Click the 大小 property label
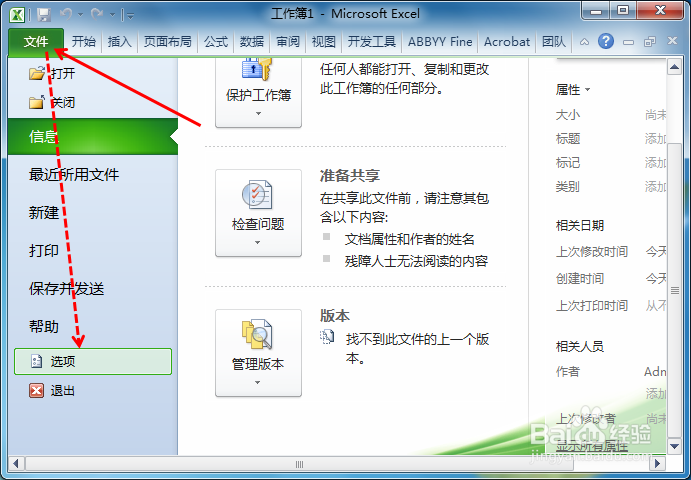The image size is (691, 480). (x=568, y=115)
